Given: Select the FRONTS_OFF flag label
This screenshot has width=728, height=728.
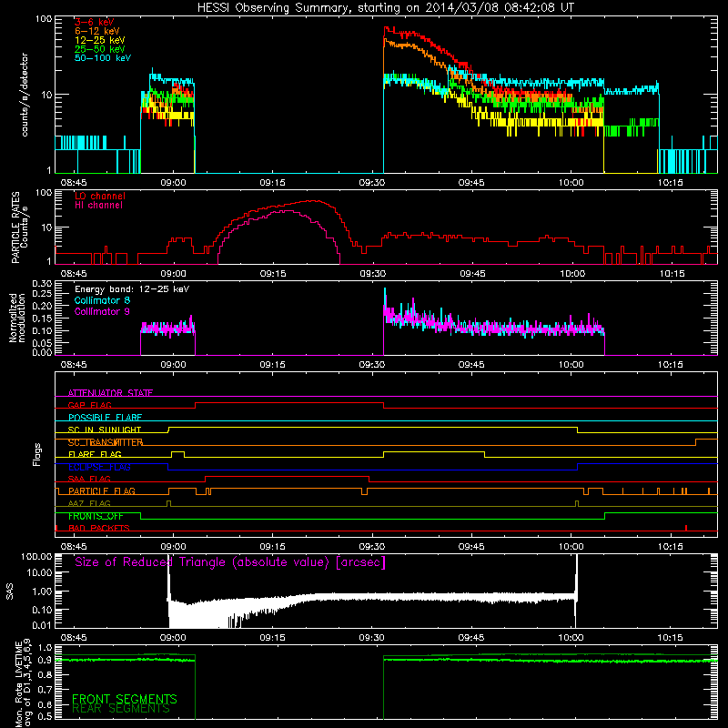Looking at the screenshot, I should click(x=96, y=516).
